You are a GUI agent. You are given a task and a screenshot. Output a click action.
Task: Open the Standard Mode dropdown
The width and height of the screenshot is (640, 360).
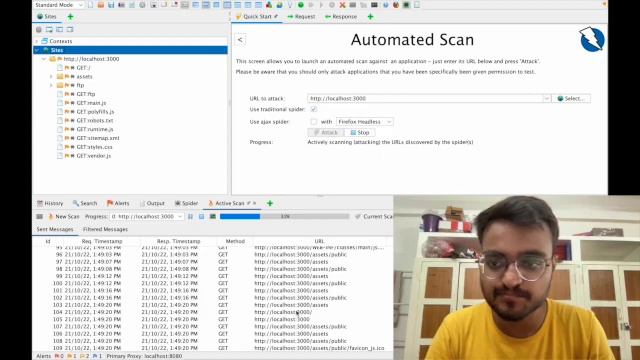click(58, 5)
